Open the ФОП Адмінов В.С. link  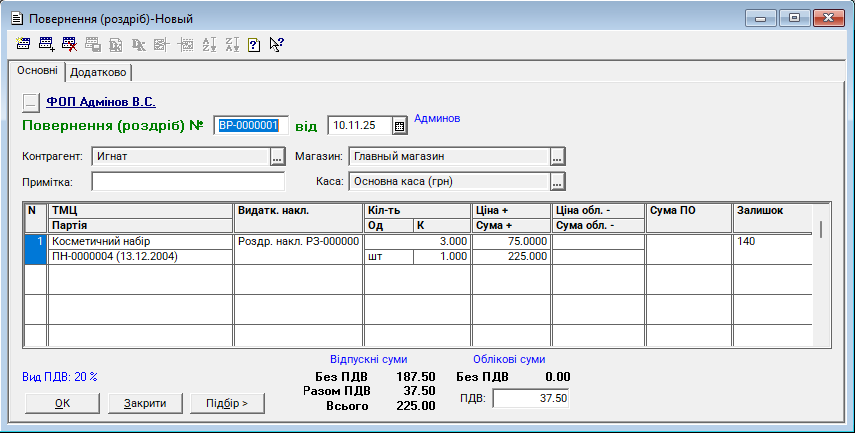[100, 101]
